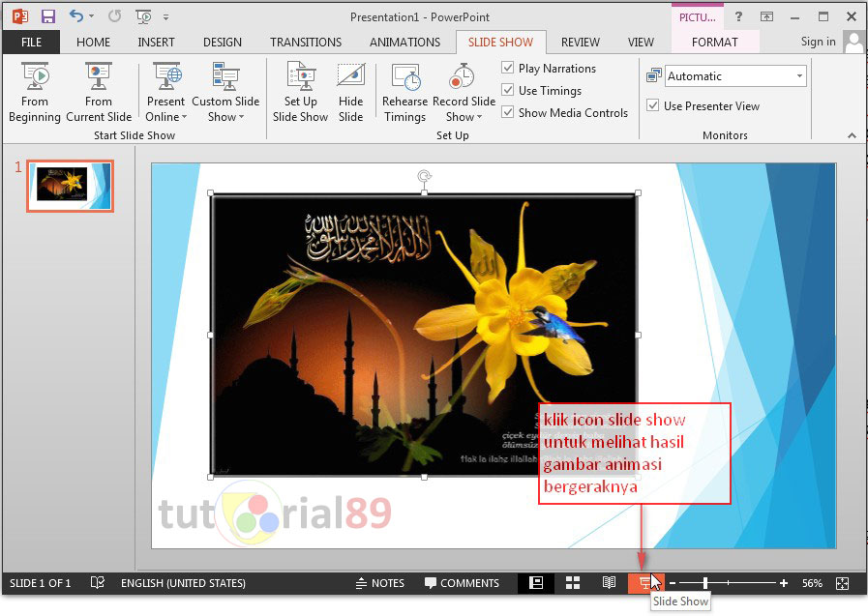Click the spell check status bar icon
Image resolution: width=868 pixels, height=616 pixels.
98,583
